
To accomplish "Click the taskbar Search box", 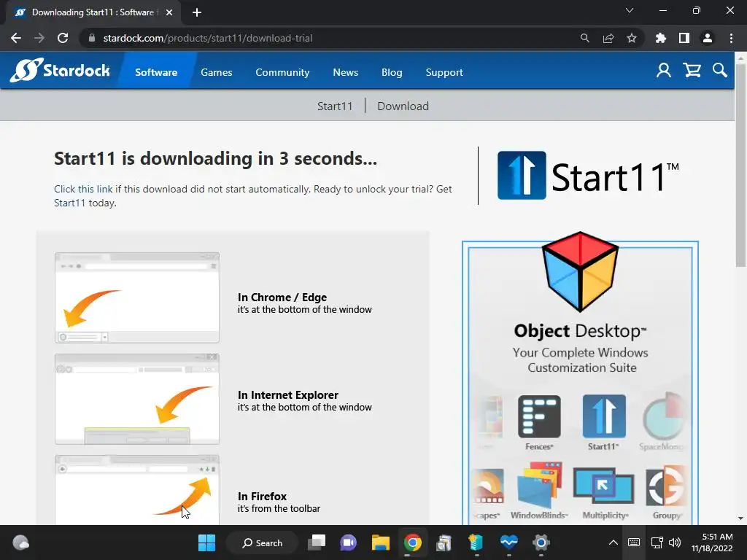I will coord(262,542).
